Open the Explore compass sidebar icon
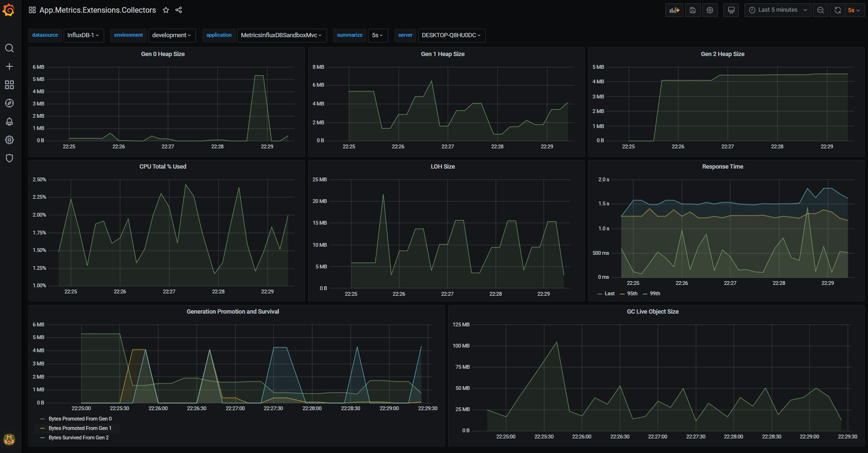The height and width of the screenshot is (453, 868). pos(9,103)
